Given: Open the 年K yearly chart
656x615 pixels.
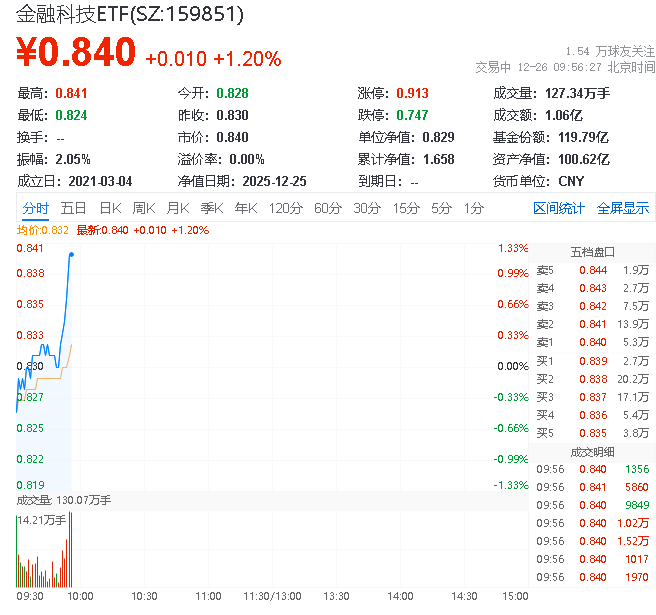Looking at the screenshot, I should (245, 208).
